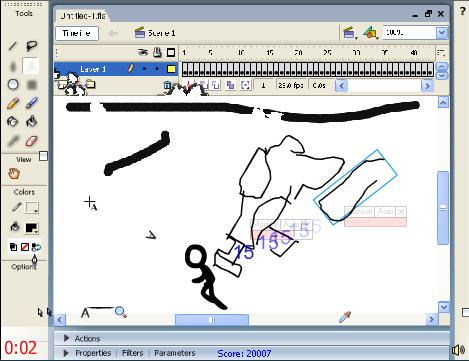Viewport: 469px width, 361px height.
Task: Choose the Oval tool
Action: [x=13, y=84]
